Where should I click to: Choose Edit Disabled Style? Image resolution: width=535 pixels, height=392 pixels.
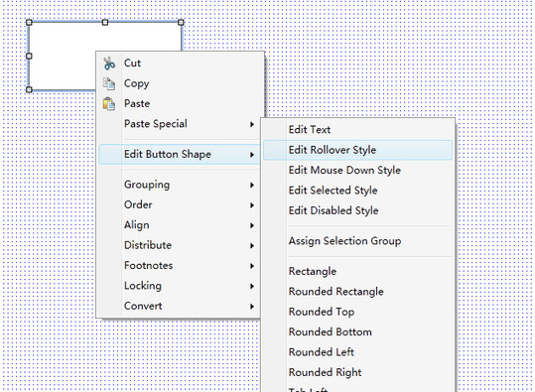(358, 210)
